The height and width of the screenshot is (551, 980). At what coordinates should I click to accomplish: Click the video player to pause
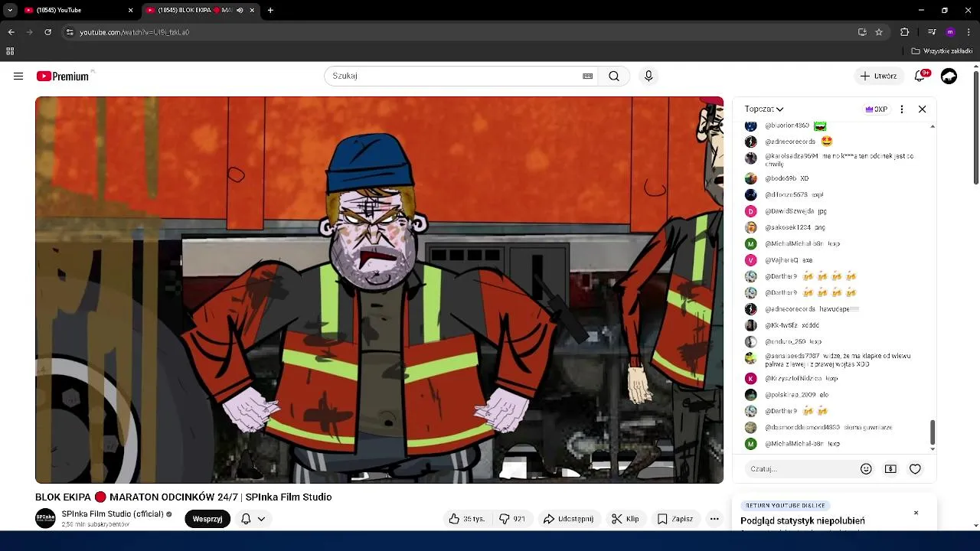[x=379, y=290]
